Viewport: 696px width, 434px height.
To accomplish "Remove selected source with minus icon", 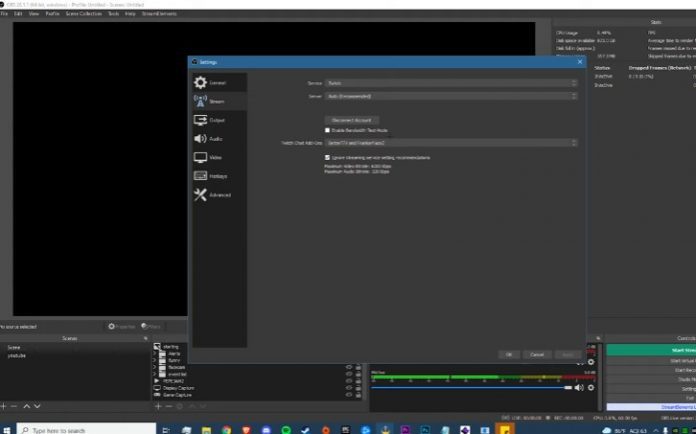I will [x=169, y=406].
